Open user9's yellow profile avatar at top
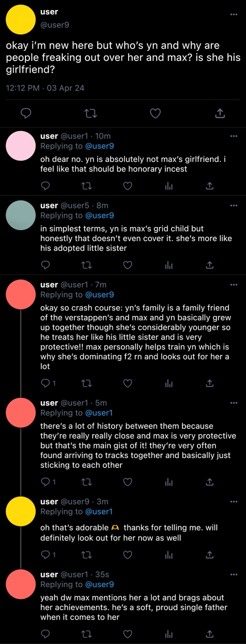The width and height of the screenshot is (246, 644). coord(21,19)
